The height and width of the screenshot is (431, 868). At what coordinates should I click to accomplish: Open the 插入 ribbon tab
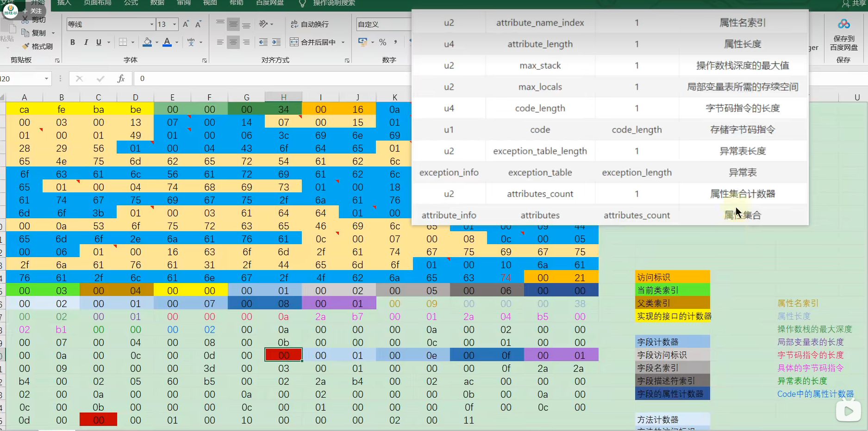click(x=64, y=3)
